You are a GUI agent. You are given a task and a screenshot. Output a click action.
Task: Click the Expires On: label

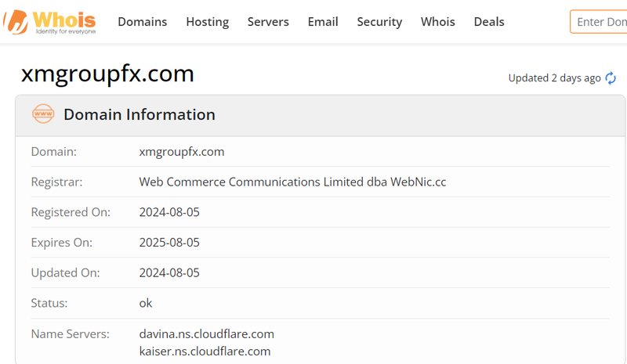tap(62, 243)
